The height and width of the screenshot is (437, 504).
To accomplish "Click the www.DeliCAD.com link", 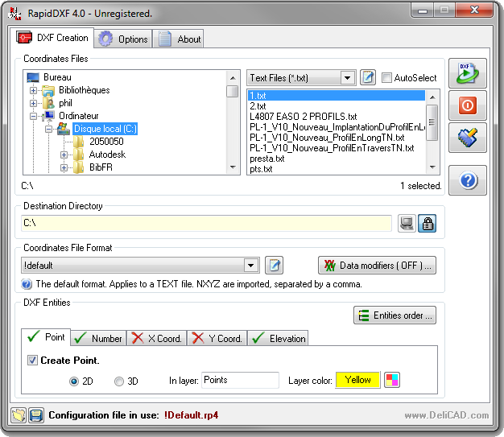I will 447,415.
